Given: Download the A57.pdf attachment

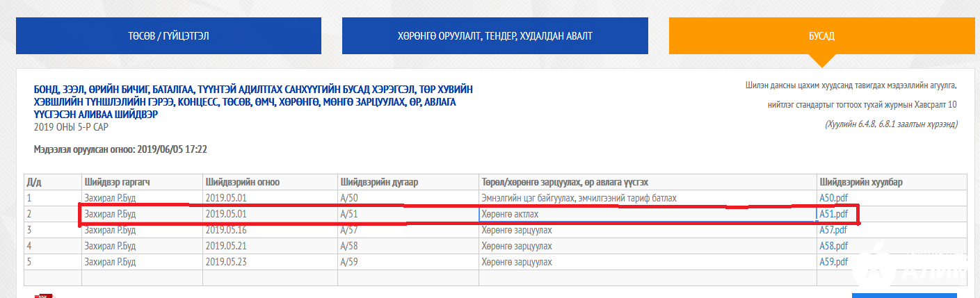Looking at the screenshot, I should (x=833, y=230).
